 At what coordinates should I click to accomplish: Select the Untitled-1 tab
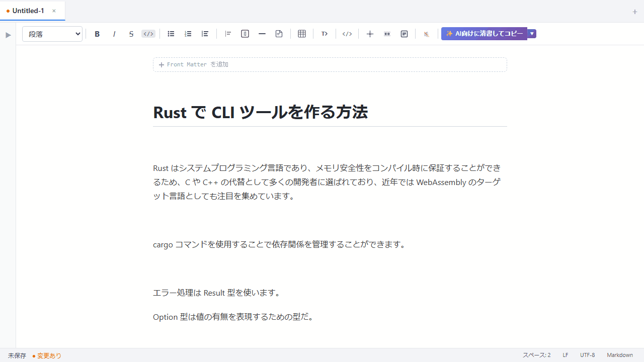(x=28, y=11)
